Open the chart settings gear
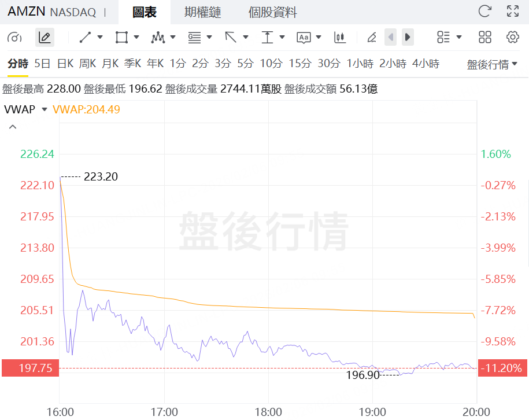Viewport: 529px width, 420px height. pyautogui.click(x=512, y=37)
